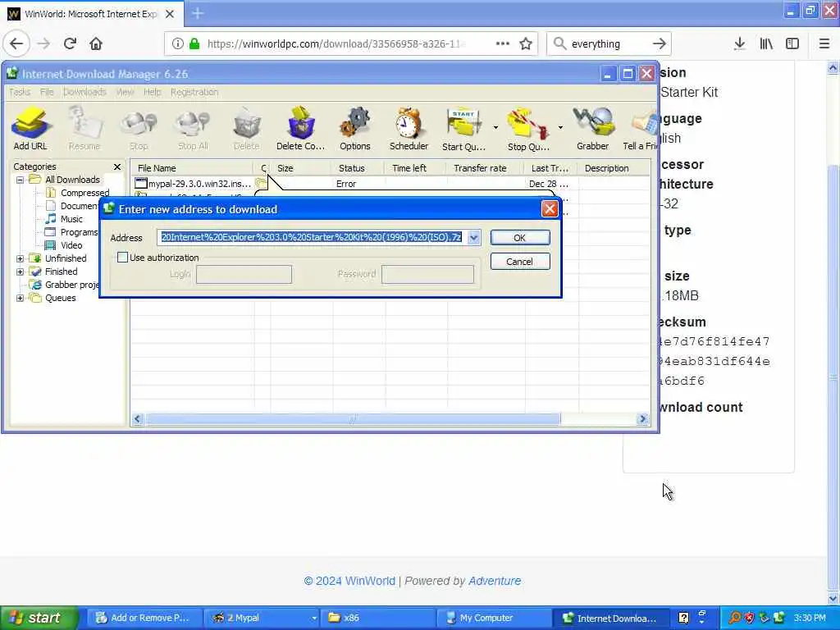Select the Programs category
The image size is (840, 630).
tap(72, 232)
